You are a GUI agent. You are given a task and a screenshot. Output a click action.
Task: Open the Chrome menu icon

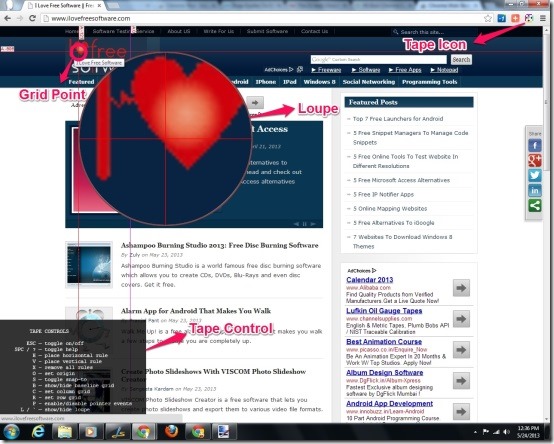click(543, 18)
